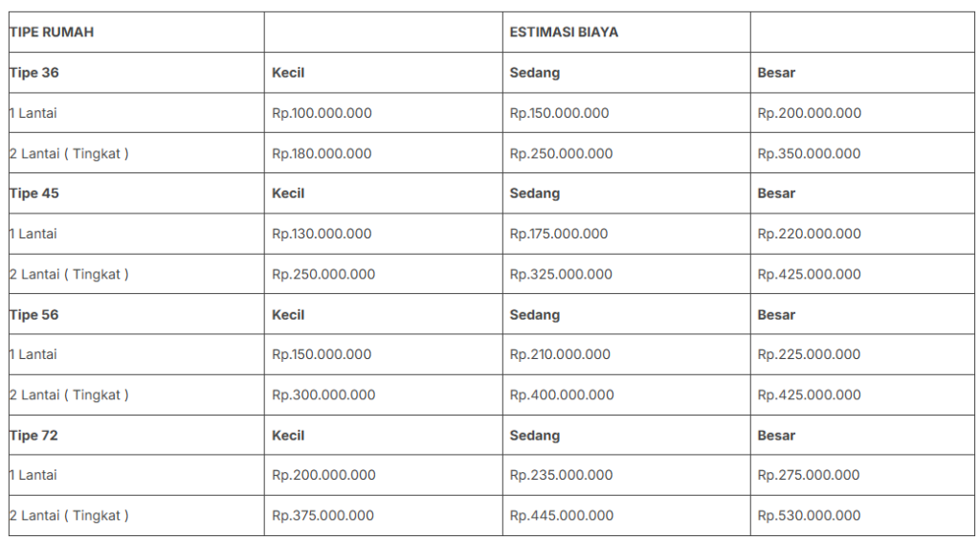
Task: Click the Rp.375.000.000 price cell
Action: coord(323,515)
